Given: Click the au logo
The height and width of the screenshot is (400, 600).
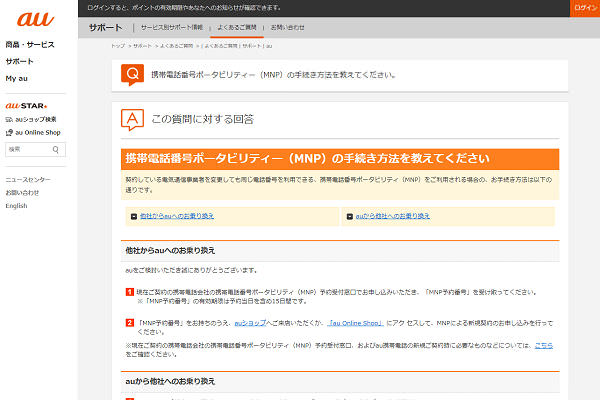Looking at the screenshot, I should (x=36, y=19).
